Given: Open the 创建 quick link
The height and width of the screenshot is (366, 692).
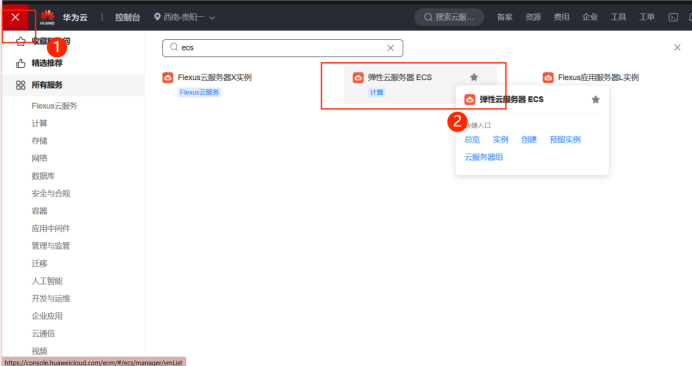Looking at the screenshot, I should (x=529, y=140).
